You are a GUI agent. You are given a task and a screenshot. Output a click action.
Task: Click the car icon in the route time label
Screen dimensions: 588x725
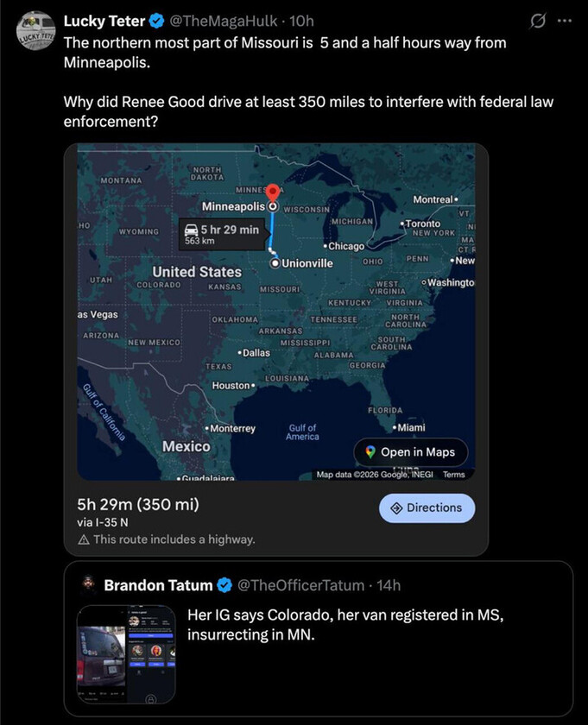(191, 230)
